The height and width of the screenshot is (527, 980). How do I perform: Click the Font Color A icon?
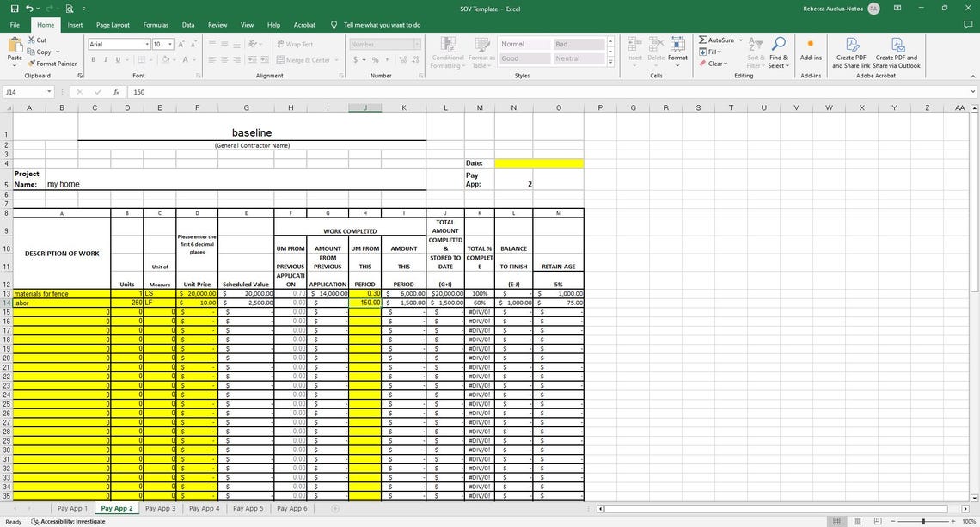point(186,59)
